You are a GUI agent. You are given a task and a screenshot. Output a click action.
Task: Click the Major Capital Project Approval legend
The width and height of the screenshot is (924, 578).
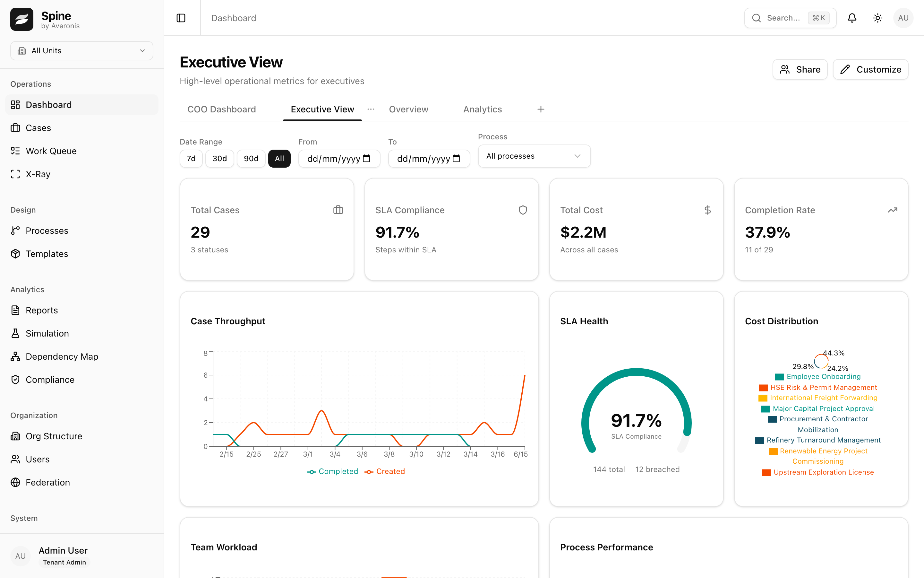point(818,409)
